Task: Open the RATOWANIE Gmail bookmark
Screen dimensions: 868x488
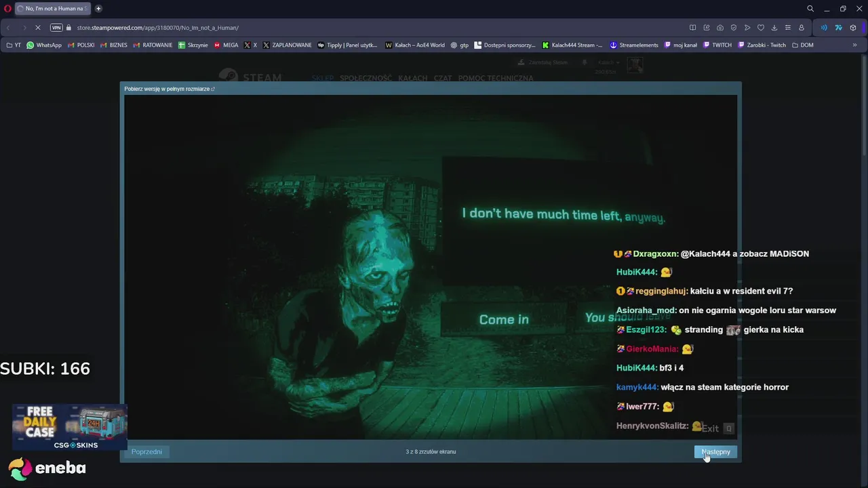Action: pyautogui.click(x=153, y=45)
